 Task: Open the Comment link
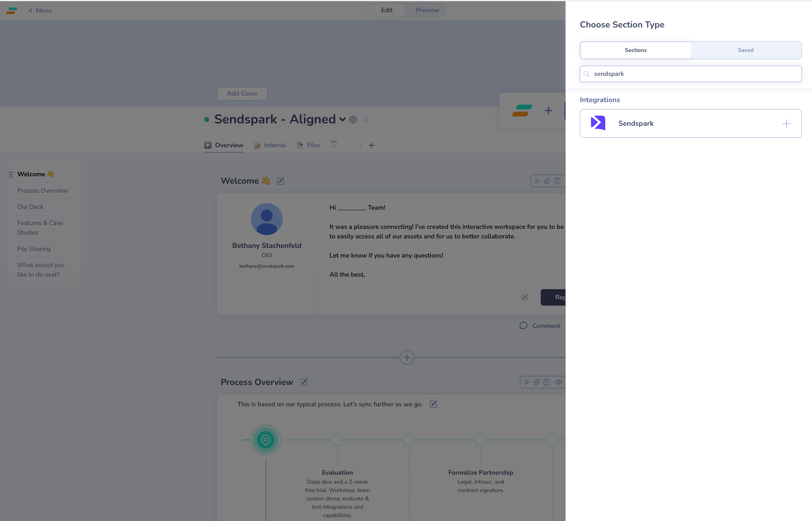point(540,326)
